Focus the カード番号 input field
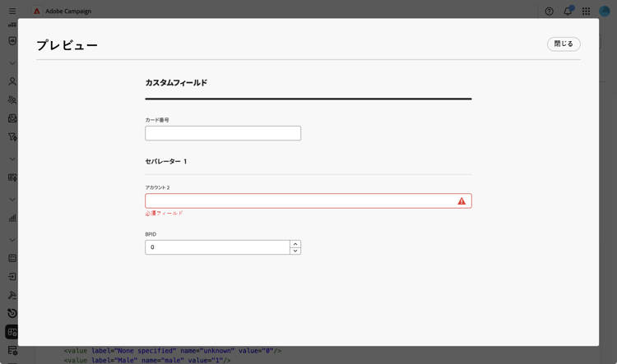Viewport: 617px width, 364px height. pyautogui.click(x=223, y=133)
